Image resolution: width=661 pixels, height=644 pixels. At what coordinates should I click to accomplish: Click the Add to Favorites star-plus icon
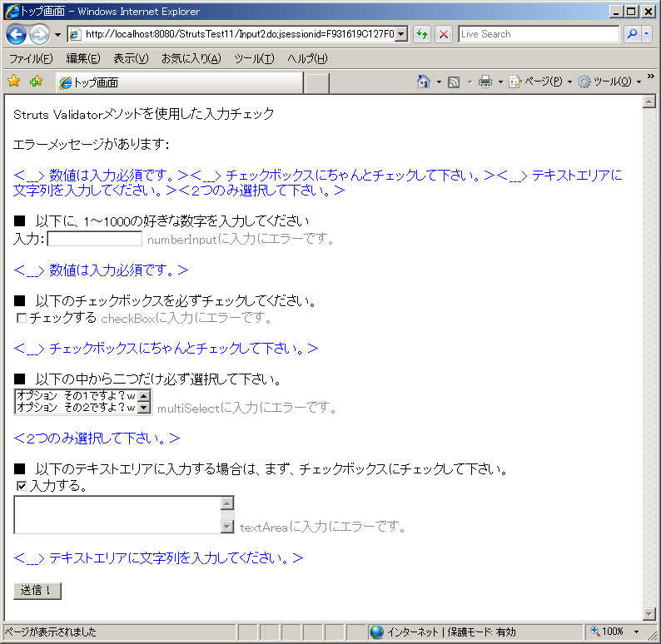pos(37,81)
